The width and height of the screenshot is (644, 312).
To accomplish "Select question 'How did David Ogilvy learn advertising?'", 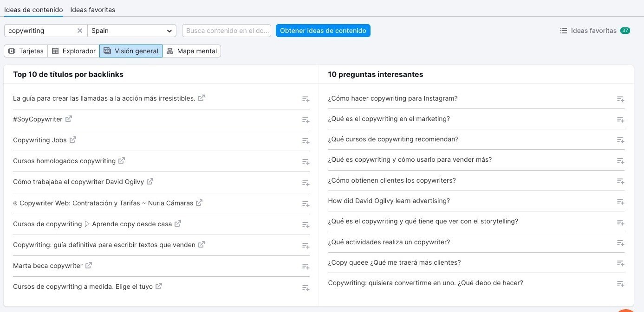I will (389, 201).
